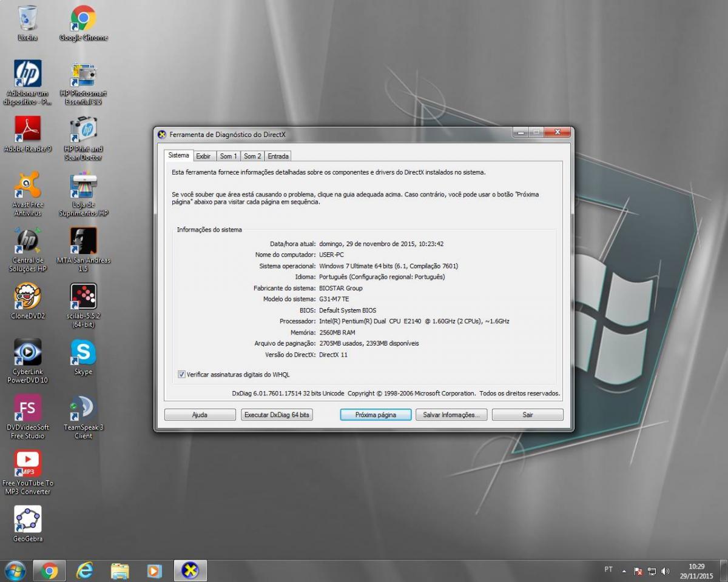Select the GeoGebra desktop icon

[x=27, y=524]
